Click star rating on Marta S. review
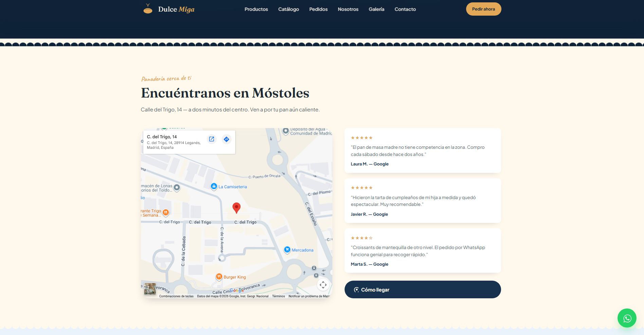 pyautogui.click(x=362, y=238)
